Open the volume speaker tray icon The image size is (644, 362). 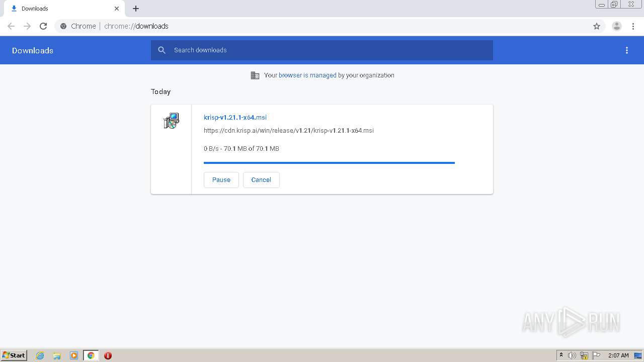coord(572,355)
